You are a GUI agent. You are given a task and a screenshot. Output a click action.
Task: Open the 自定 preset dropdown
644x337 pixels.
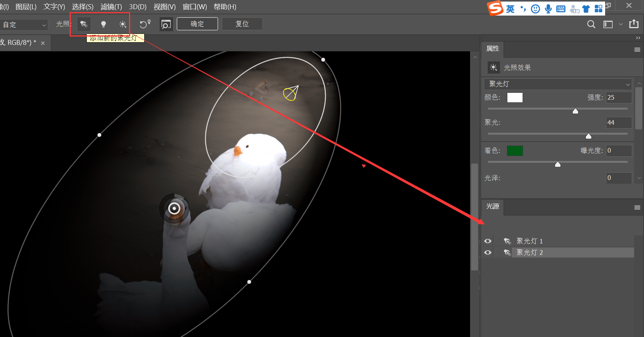click(x=24, y=25)
